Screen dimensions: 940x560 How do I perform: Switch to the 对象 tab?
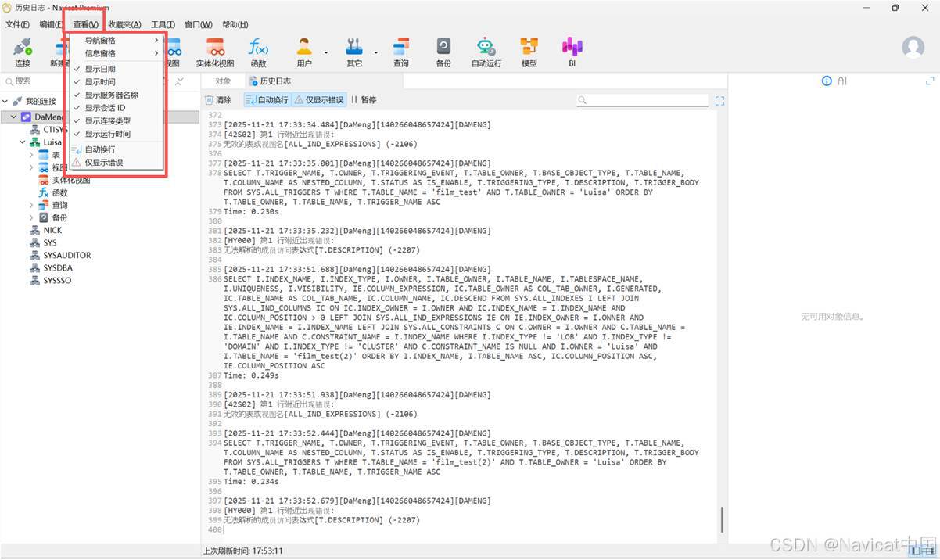(x=223, y=81)
